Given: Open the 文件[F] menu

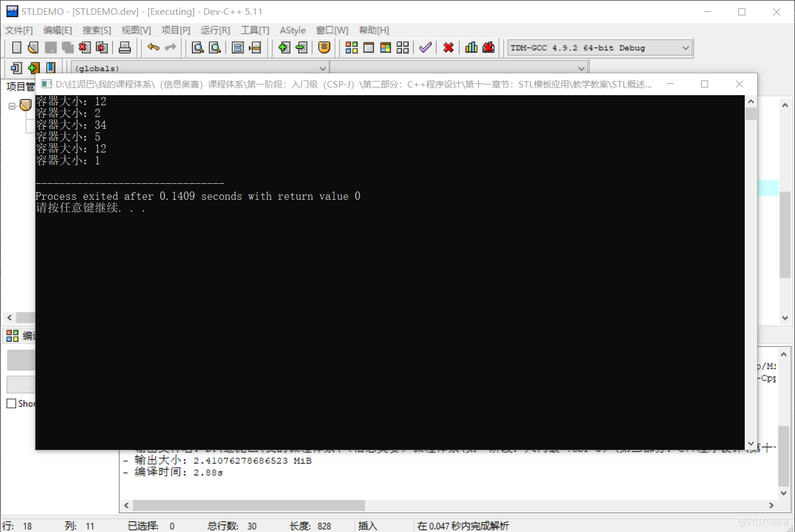Looking at the screenshot, I should tap(19, 30).
